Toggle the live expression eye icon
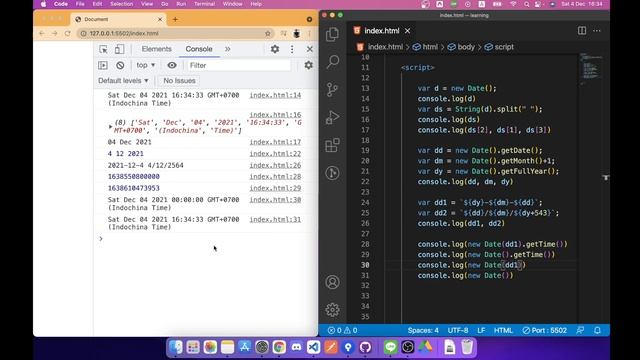The height and width of the screenshot is (360, 640). [172, 65]
